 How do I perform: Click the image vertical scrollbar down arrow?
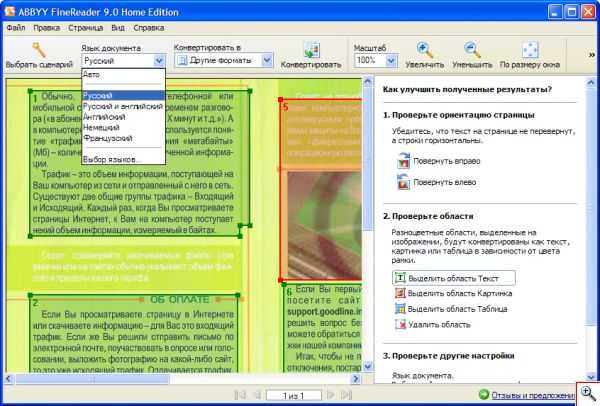[367, 367]
